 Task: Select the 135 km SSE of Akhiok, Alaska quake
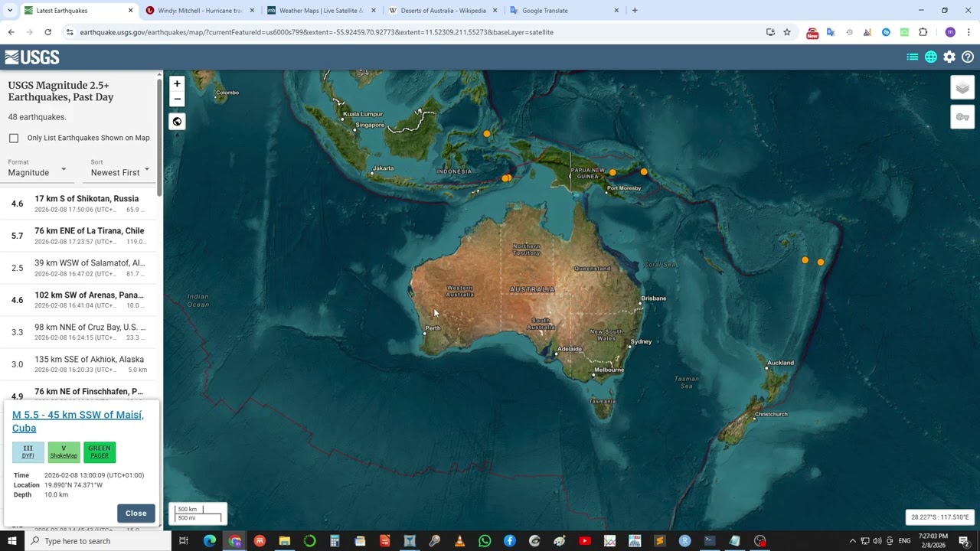pos(77,364)
